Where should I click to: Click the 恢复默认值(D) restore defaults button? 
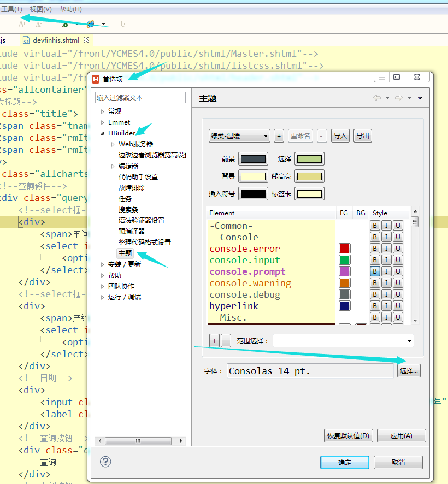pyautogui.click(x=349, y=435)
